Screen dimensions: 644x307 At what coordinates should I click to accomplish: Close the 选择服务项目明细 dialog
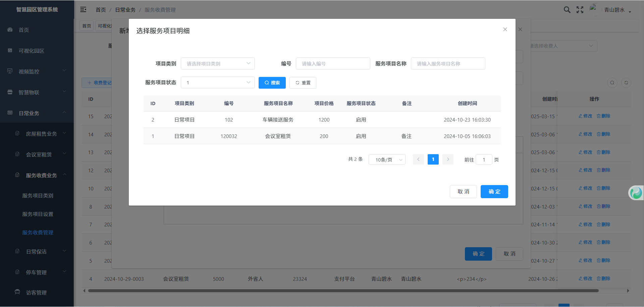(x=505, y=30)
